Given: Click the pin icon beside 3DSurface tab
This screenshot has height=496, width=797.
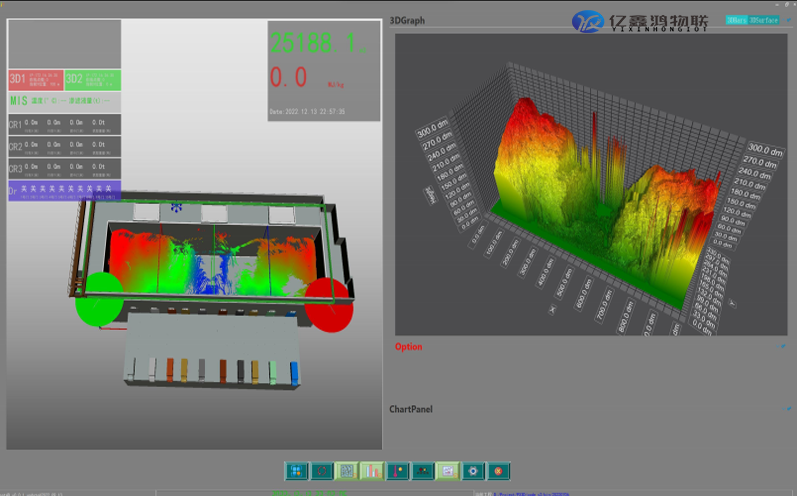Looking at the screenshot, I should 788,20.
